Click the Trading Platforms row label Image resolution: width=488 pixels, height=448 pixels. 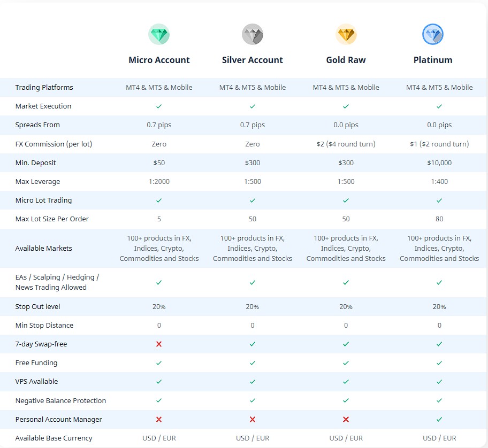point(44,88)
